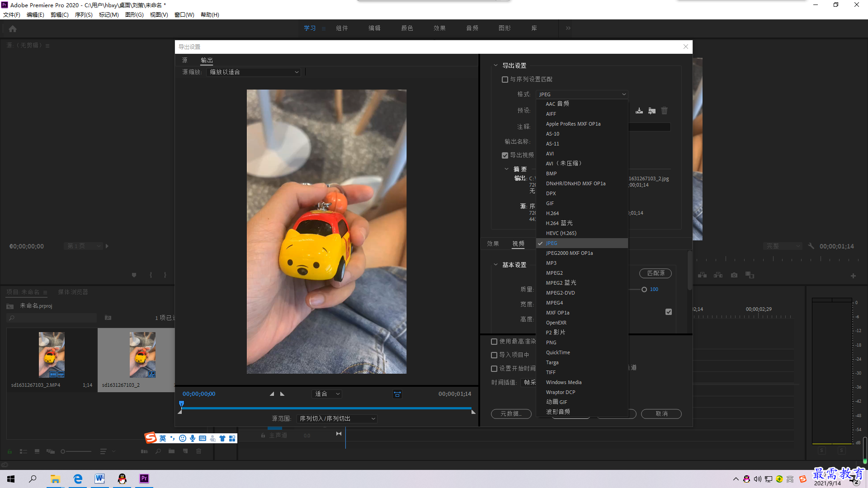Viewport: 868px width, 488px height.
Task: Switch to 源 tab in export dialog
Action: [x=184, y=60]
